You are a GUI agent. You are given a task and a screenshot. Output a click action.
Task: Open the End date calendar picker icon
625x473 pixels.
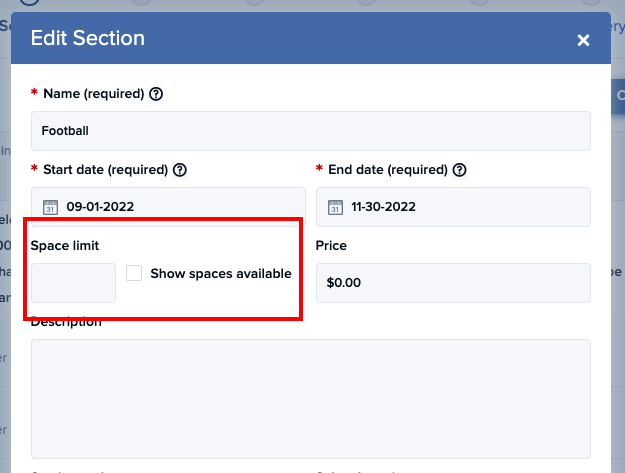[x=335, y=207]
